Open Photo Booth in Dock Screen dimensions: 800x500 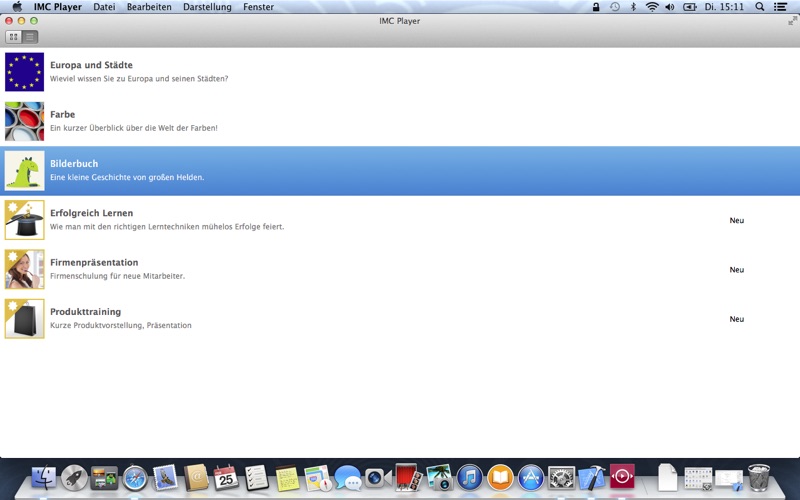(x=408, y=477)
